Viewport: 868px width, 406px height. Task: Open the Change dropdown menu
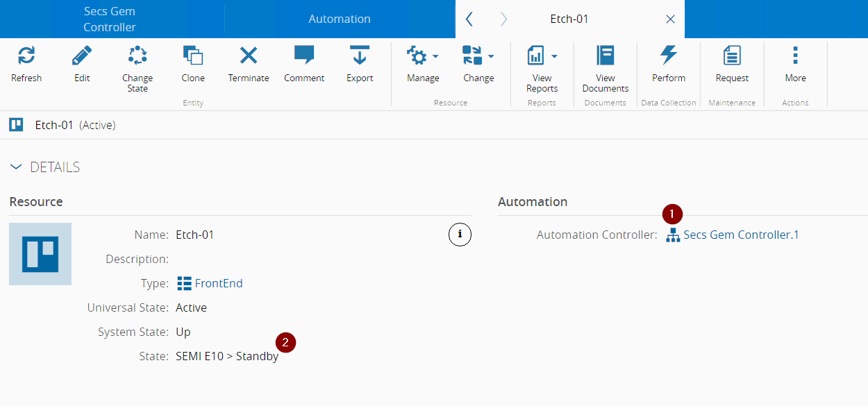[478, 56]
